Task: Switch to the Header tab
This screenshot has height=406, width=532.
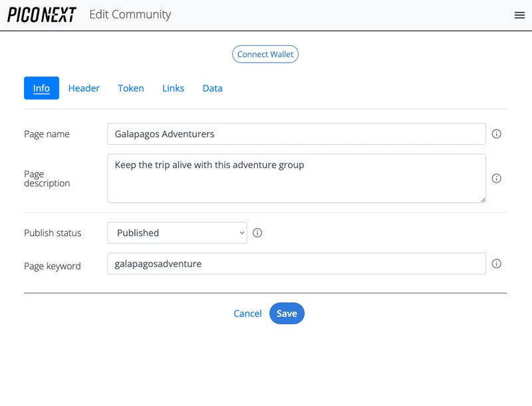Action: (84, 88)
